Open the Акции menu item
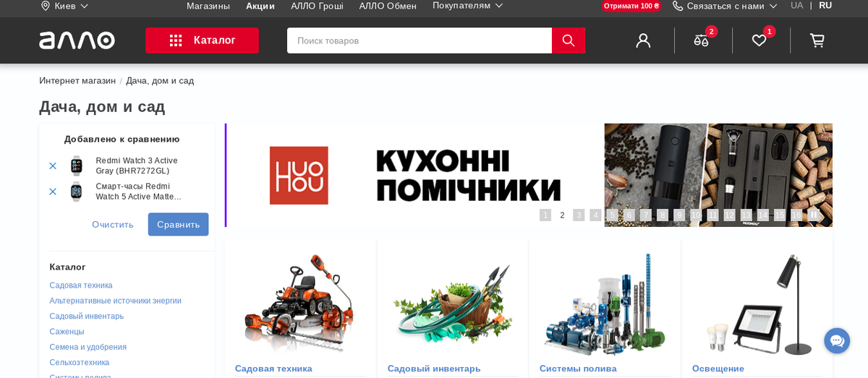This screenshot has height=378, width=868. point(260,6)
